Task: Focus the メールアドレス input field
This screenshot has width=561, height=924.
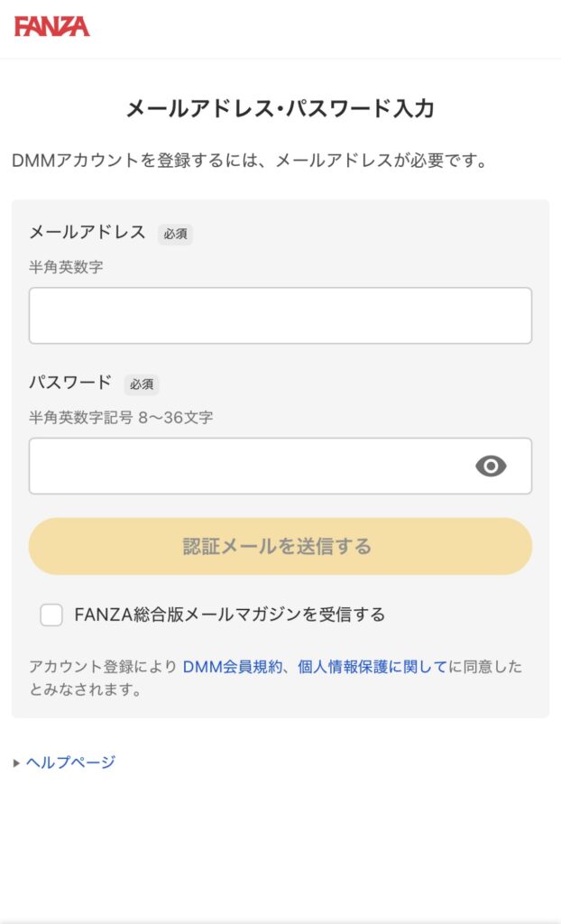Action: pyautogui.click(x=280, y=316)
